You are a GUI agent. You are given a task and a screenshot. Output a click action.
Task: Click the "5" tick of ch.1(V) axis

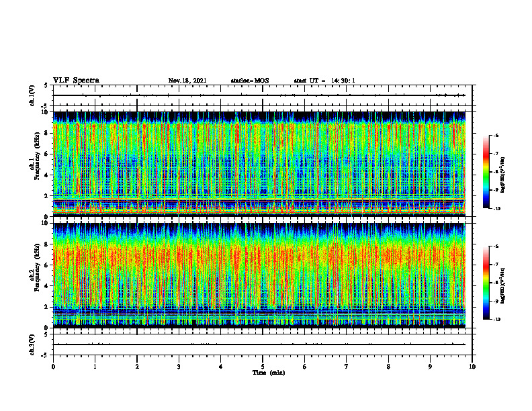[46, 85]
